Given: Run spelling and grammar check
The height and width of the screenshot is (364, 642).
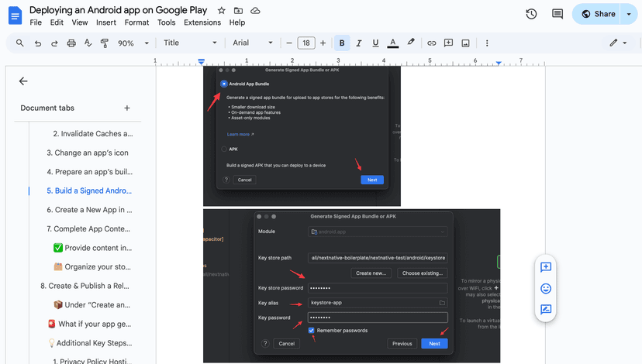Looking at the screenshot, I should (88, 43).
